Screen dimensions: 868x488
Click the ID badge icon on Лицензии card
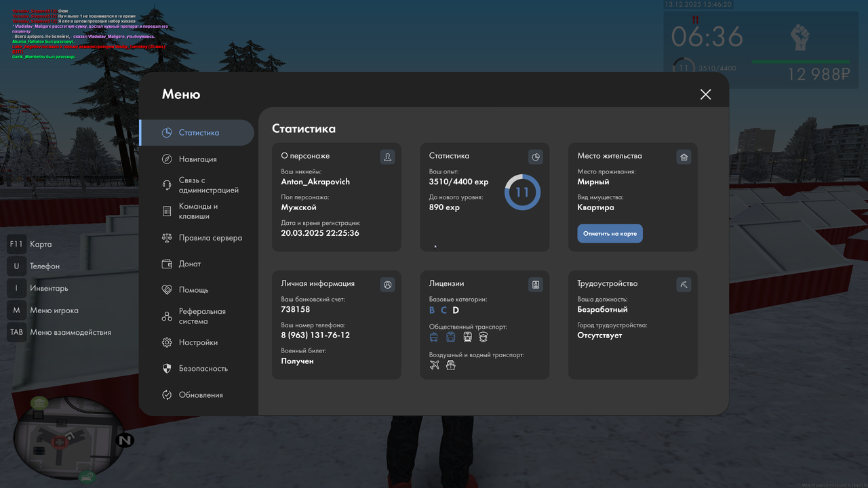tap(536, 285)
